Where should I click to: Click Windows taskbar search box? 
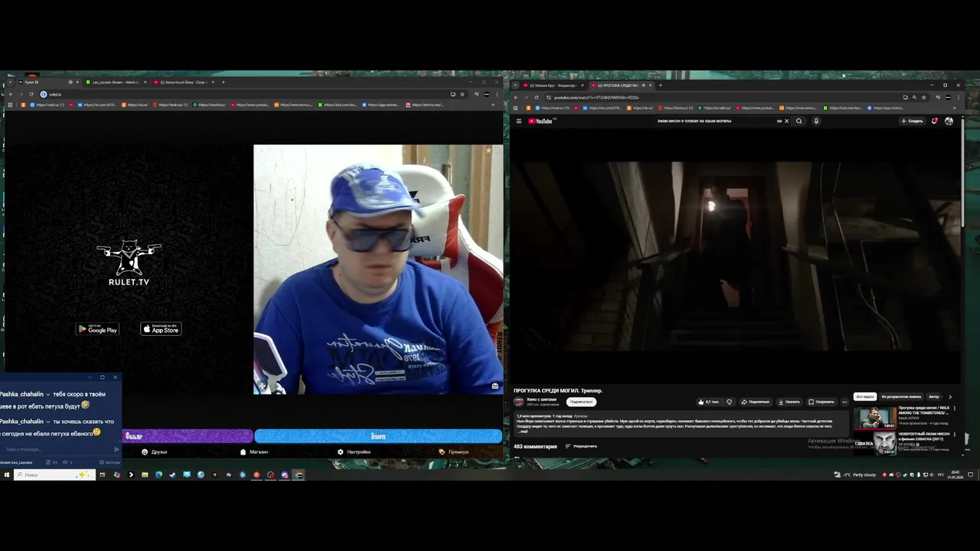point(54,474)
